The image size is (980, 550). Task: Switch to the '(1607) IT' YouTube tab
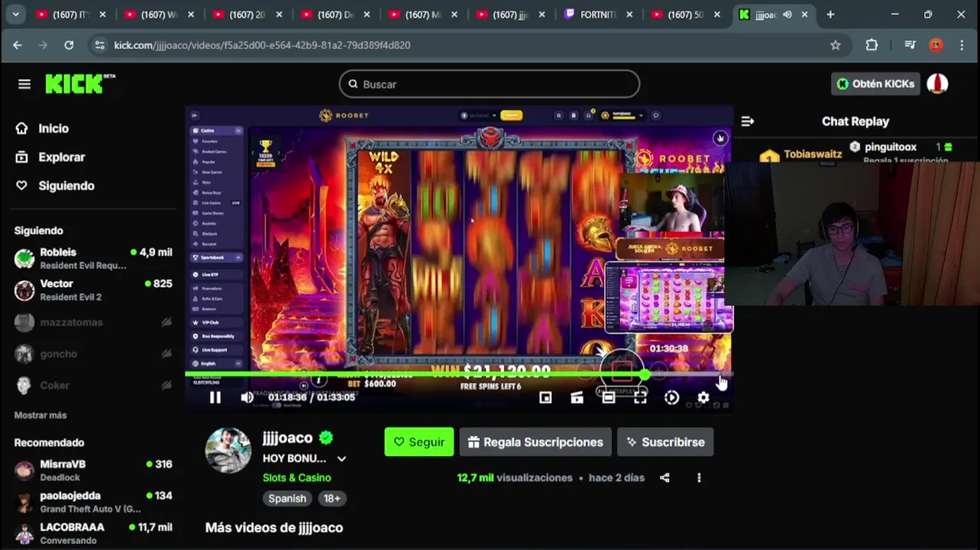pos(71,15)
